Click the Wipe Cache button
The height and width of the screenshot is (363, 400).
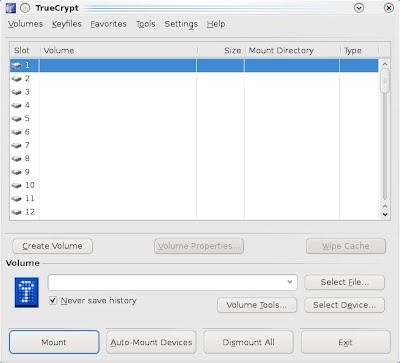tap(346, 246)
